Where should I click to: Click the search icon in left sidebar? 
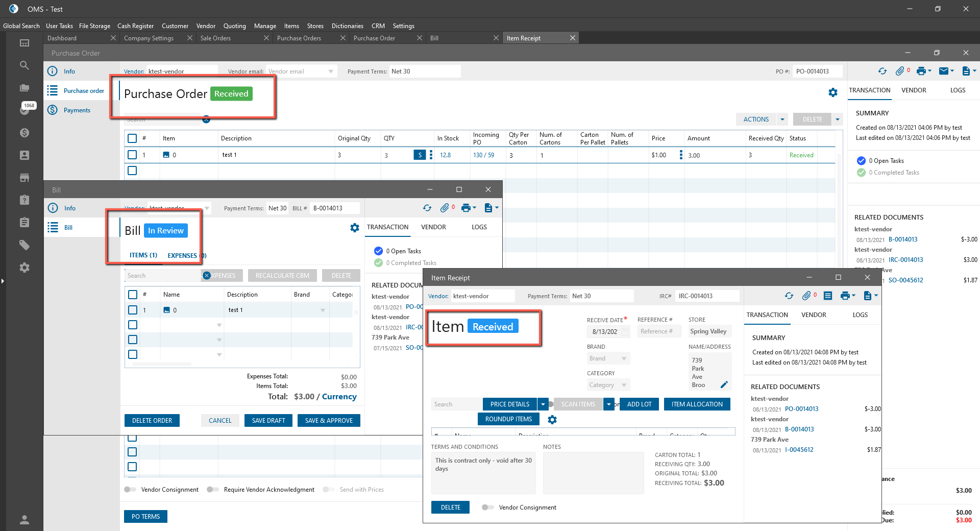(x=24, y=65)
